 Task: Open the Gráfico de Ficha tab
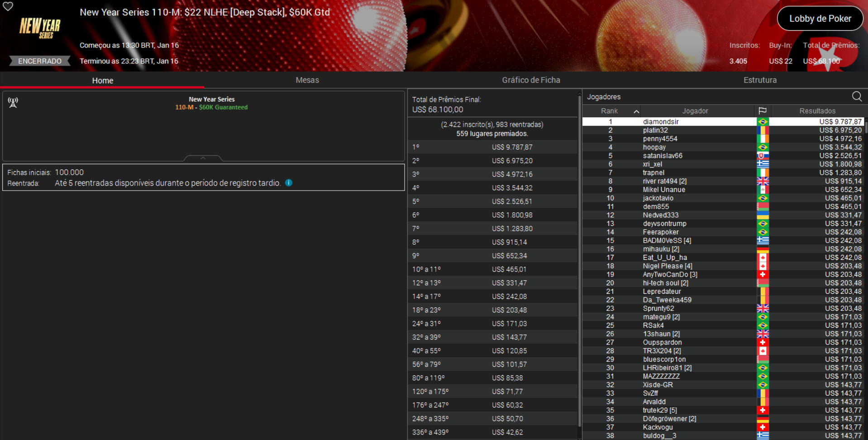pyautogui.click(x=531, y=80)
